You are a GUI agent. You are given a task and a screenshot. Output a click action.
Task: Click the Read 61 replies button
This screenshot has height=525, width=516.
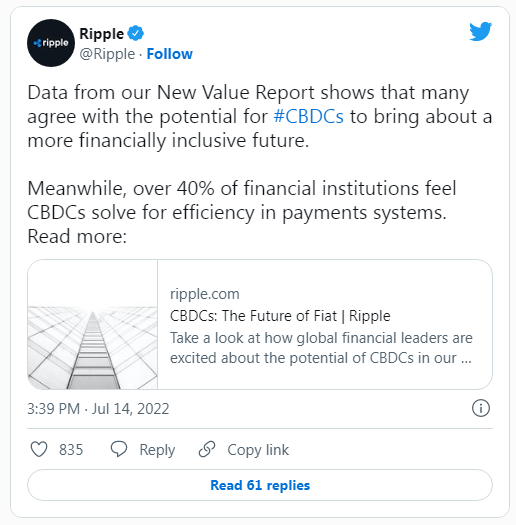pos(260,485)
